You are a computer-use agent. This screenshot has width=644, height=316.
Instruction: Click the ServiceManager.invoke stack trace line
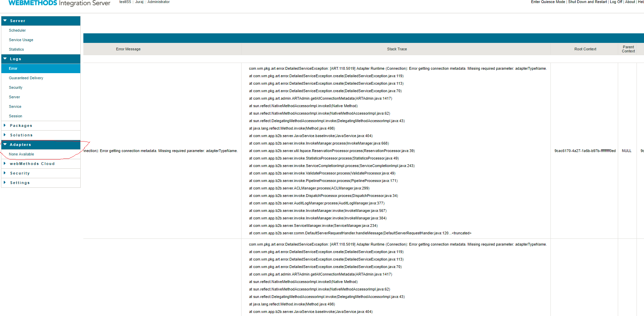[x=313, y=226]
